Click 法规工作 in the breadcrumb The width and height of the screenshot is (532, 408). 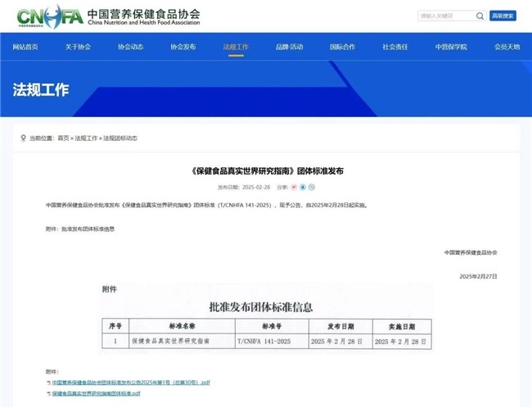coord(86,138)
